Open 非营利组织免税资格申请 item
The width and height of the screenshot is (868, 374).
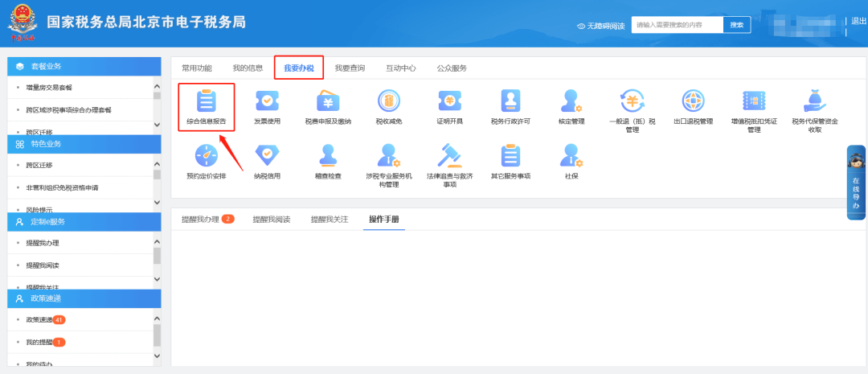click(62, 187)
